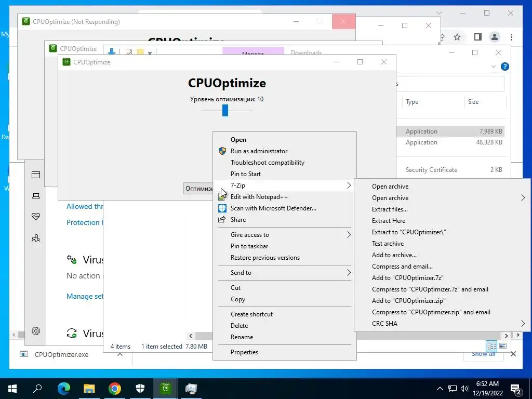This screenshot has width=532, height=399.
Task: Click the Microsoft Defender scan icon
Action: pyautogui.click(x=222, y=208)
